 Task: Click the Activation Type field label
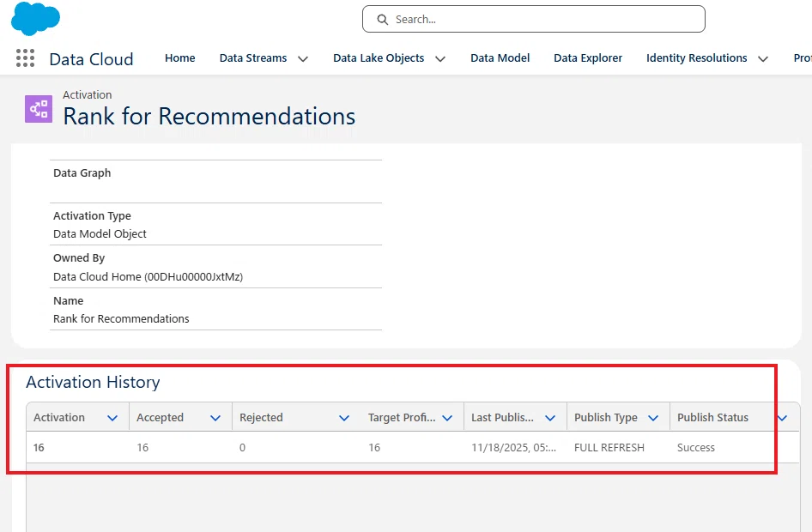(x=92, y=215)
